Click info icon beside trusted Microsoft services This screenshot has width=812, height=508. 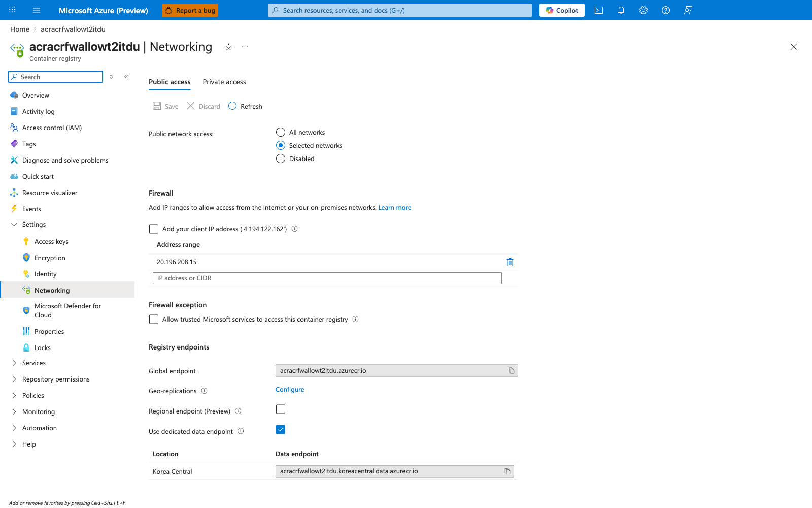[x=356, y=319]
